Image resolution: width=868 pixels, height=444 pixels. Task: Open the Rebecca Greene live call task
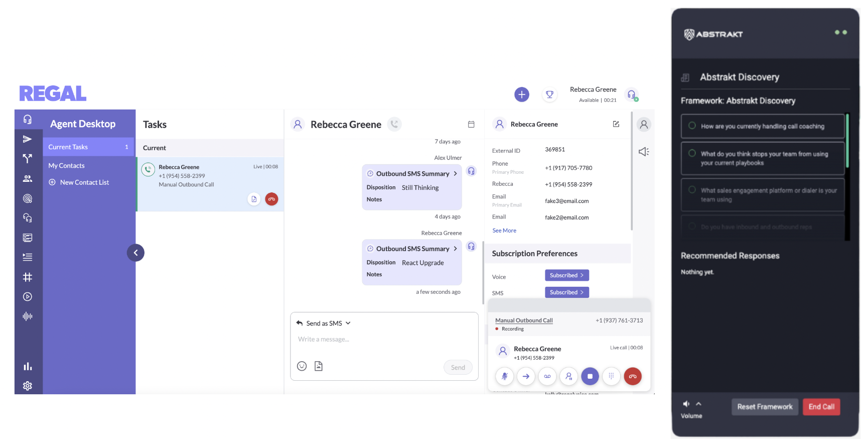(210, 184)
